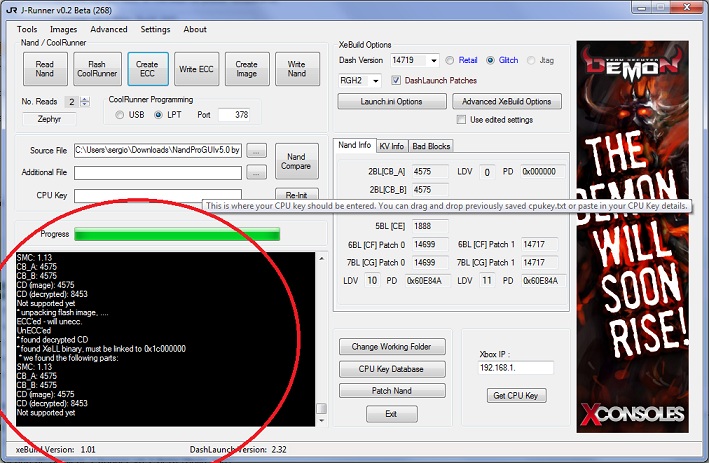Click the Change Working Folder button

pyautogui.click(x=392, y=347)
